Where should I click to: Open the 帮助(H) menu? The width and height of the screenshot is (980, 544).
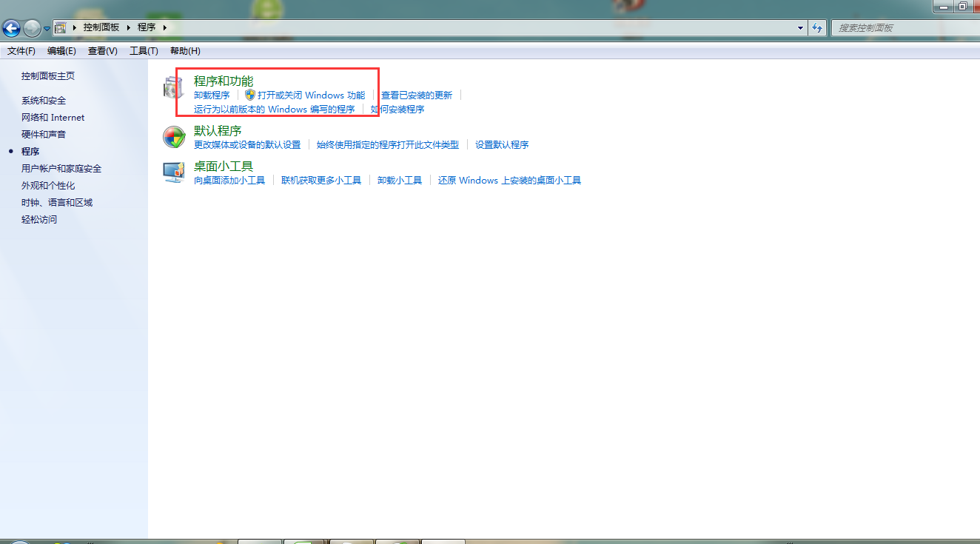185,51
